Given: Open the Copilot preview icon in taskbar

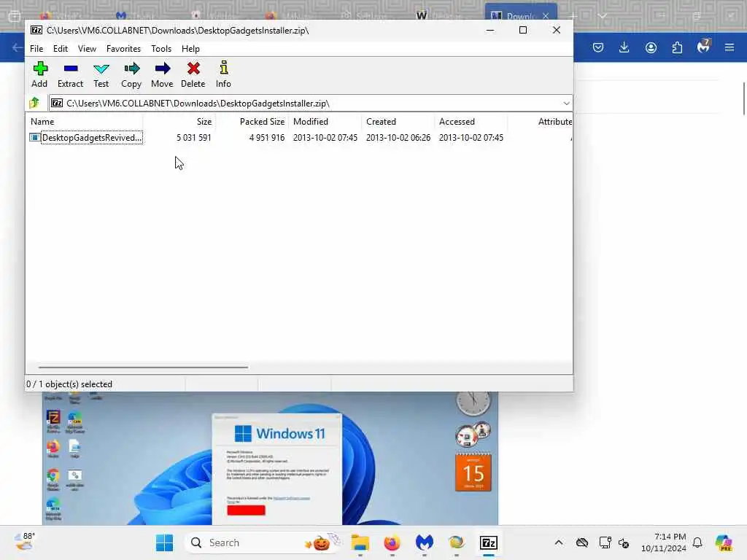Looking at the screenshot, I should click(724, 542).
